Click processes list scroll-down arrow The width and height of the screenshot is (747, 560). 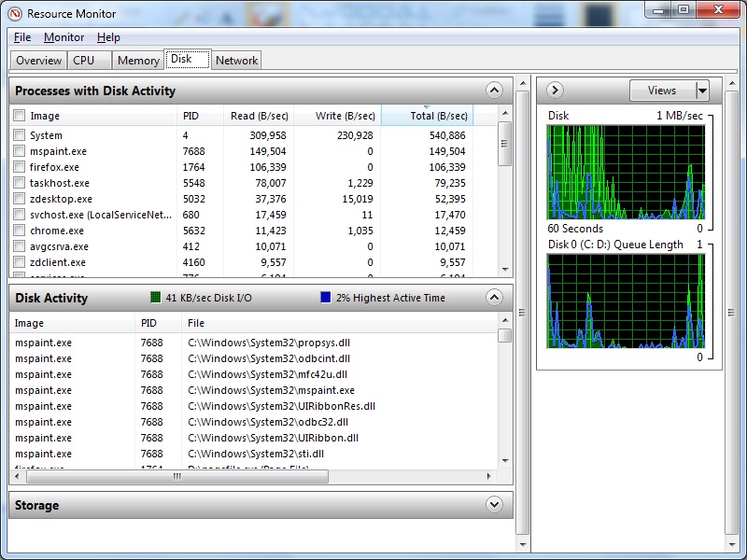coord(505,270)
